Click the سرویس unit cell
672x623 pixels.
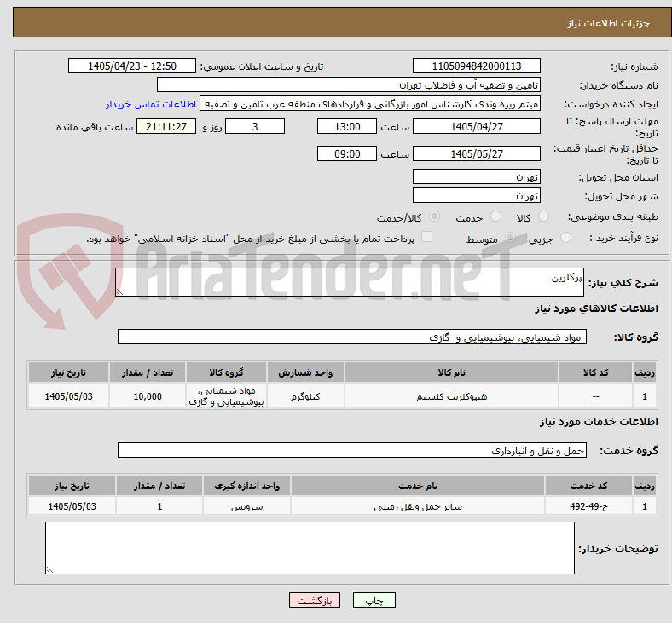click(246, 506)
